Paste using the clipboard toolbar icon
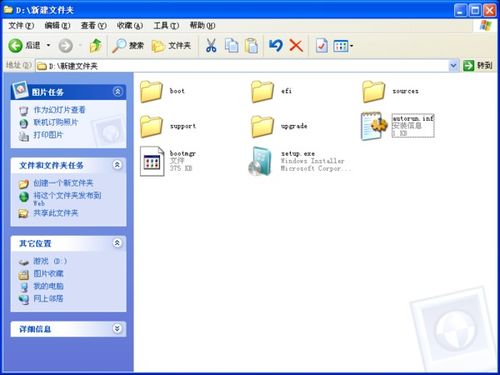 tap(251, 46)
